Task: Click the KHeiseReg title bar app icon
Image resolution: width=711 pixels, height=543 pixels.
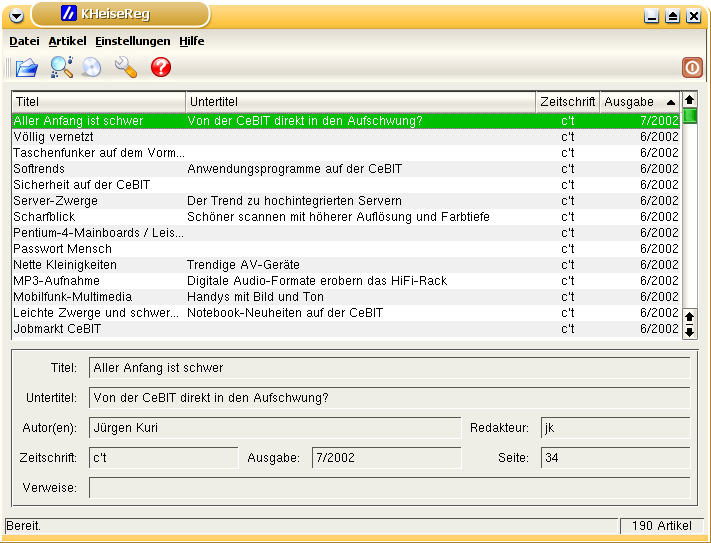Action: [x=68, y=14]
